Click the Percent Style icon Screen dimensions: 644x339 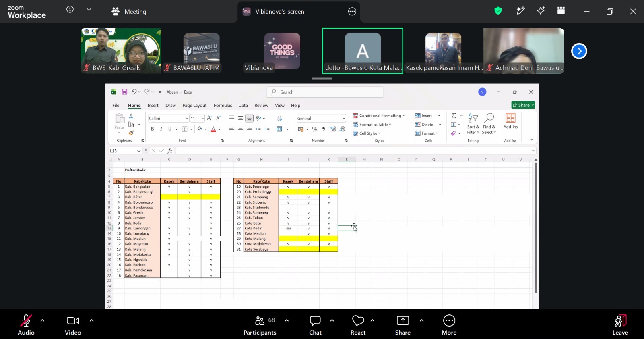click(x=315, y=129)
